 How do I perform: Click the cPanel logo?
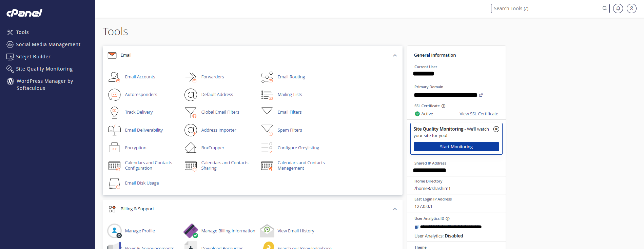(x=24, y=13)
